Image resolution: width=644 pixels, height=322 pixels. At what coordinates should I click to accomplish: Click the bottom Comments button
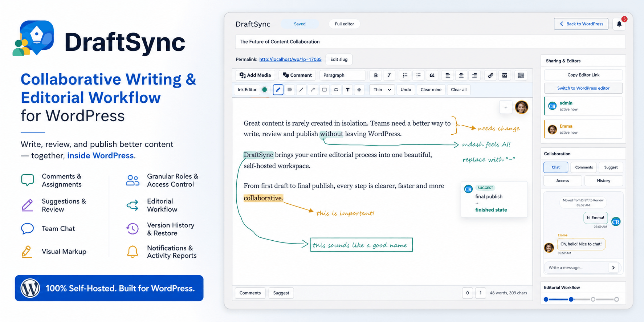pos(250,293)
